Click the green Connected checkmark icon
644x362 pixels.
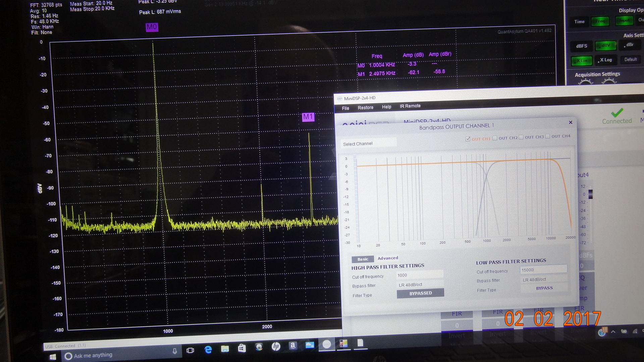tap(617, 112)
